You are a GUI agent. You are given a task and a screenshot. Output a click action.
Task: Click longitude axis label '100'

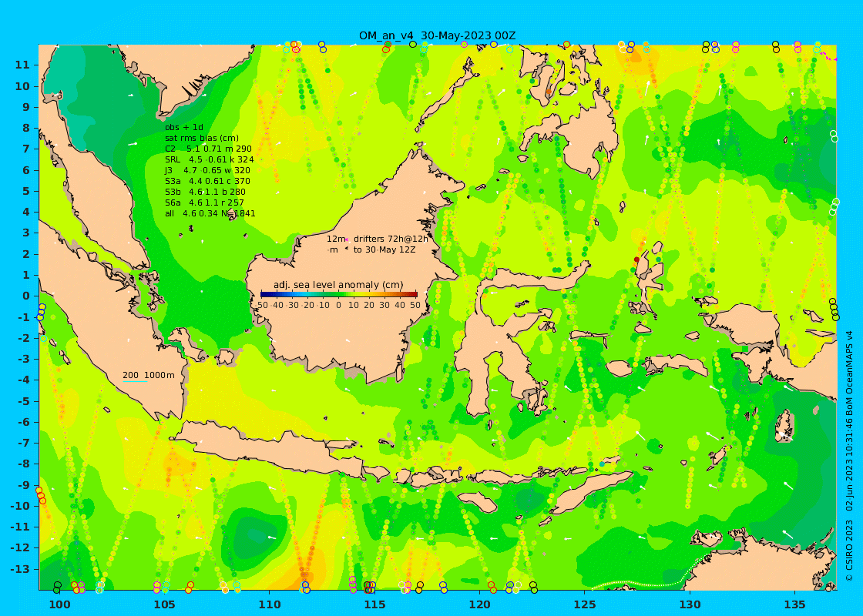click(59, 604)
